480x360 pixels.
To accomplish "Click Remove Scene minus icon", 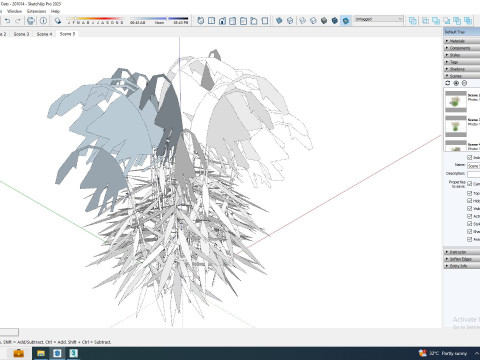I will click(x=464, y=83).
